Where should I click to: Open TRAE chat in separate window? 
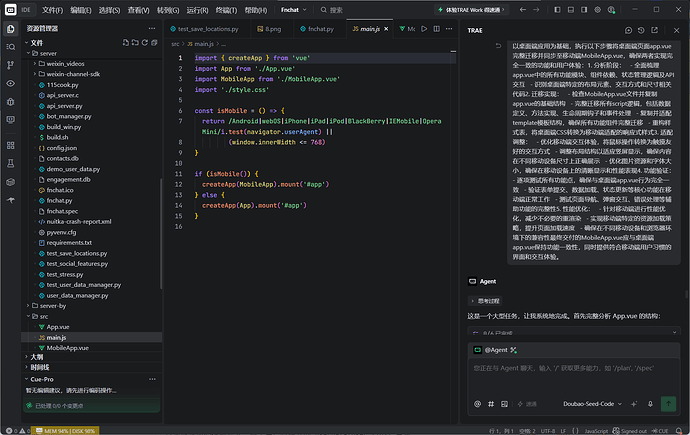pyautogui.click(x=654, y=30)
